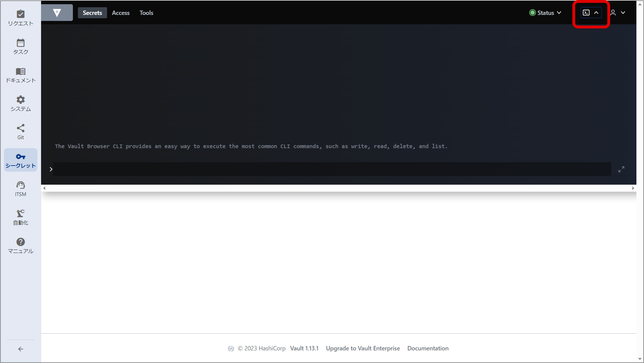Open the システム settings gear in sidebar
Viewport: 644px width, 363px height.
tap(20, 103)
